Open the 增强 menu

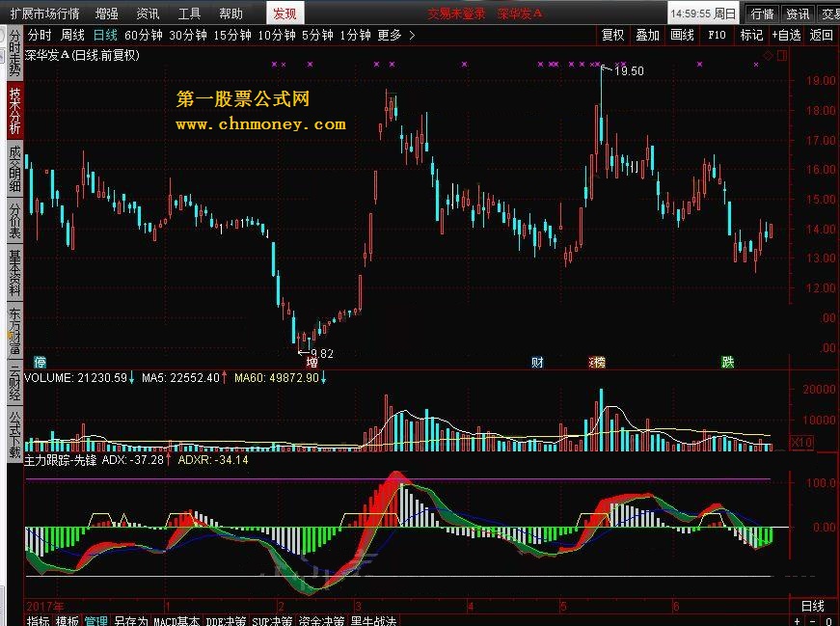click(x=106, y=13)
